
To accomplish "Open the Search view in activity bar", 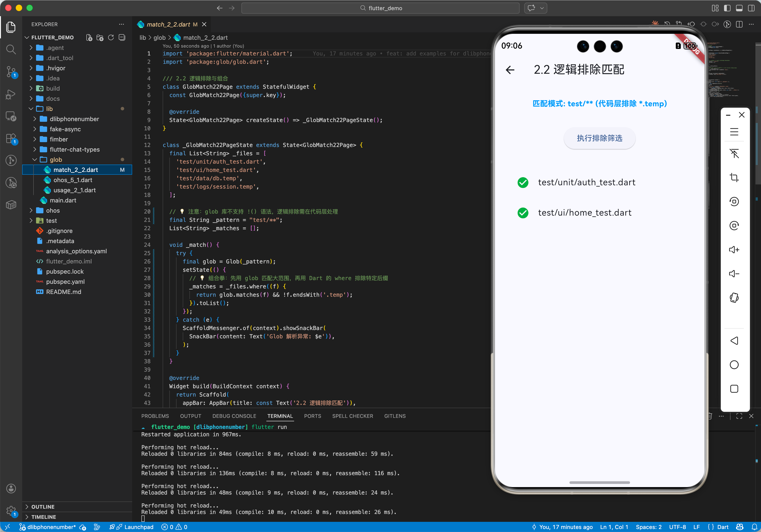I will pos(11,49).
